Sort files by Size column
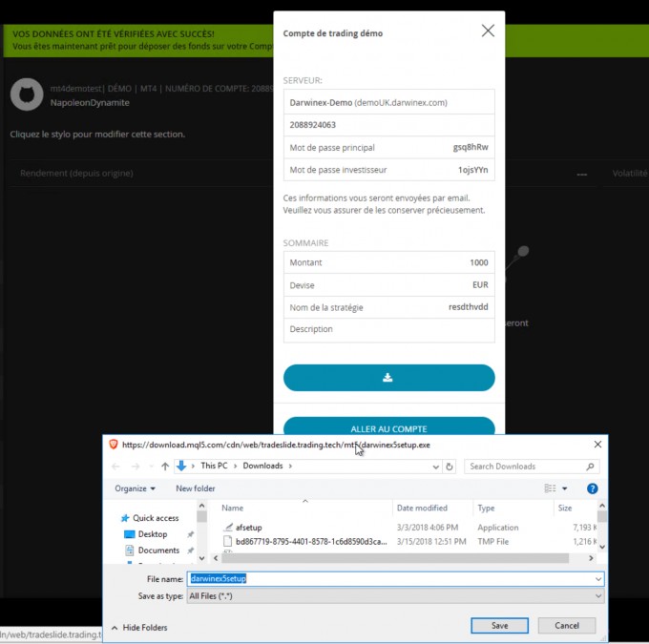Image resolution: width=649 pixels, height=644 pixels. (565, 508)
